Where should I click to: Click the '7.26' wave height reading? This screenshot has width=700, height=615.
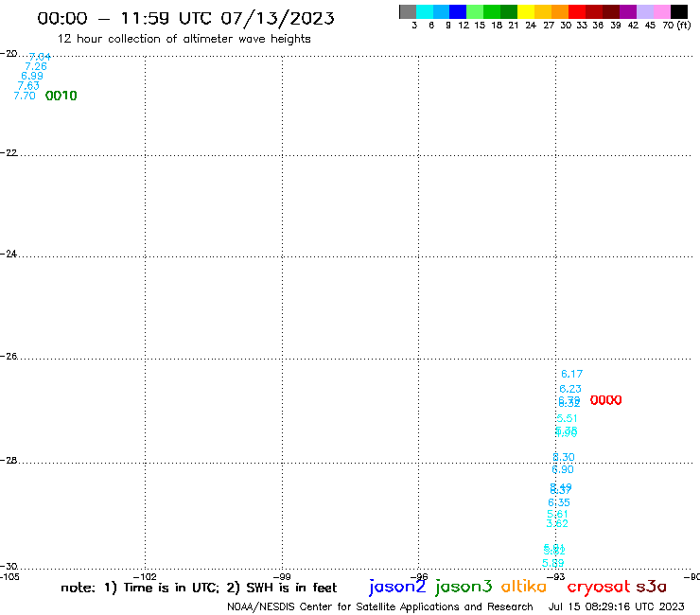(36, 66)
